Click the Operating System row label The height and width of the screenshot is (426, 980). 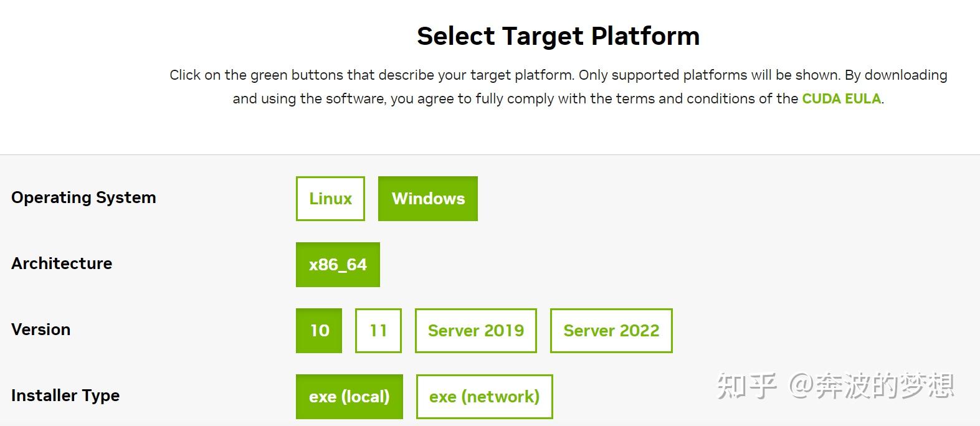[x=83, y=197]
